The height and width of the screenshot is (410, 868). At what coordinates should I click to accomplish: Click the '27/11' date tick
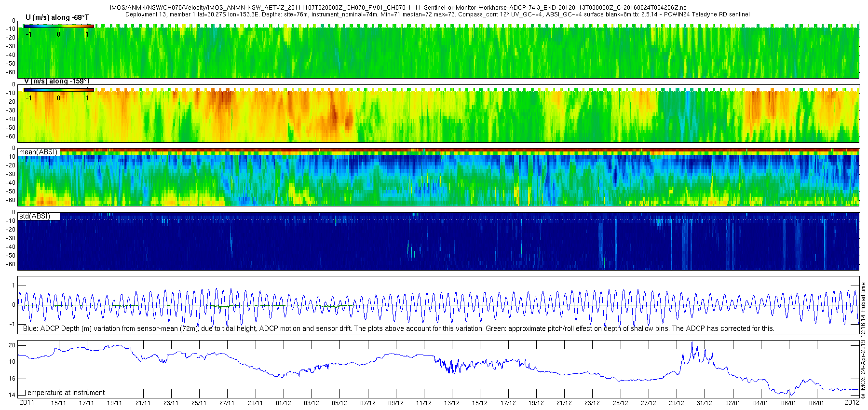click(227, 403)
